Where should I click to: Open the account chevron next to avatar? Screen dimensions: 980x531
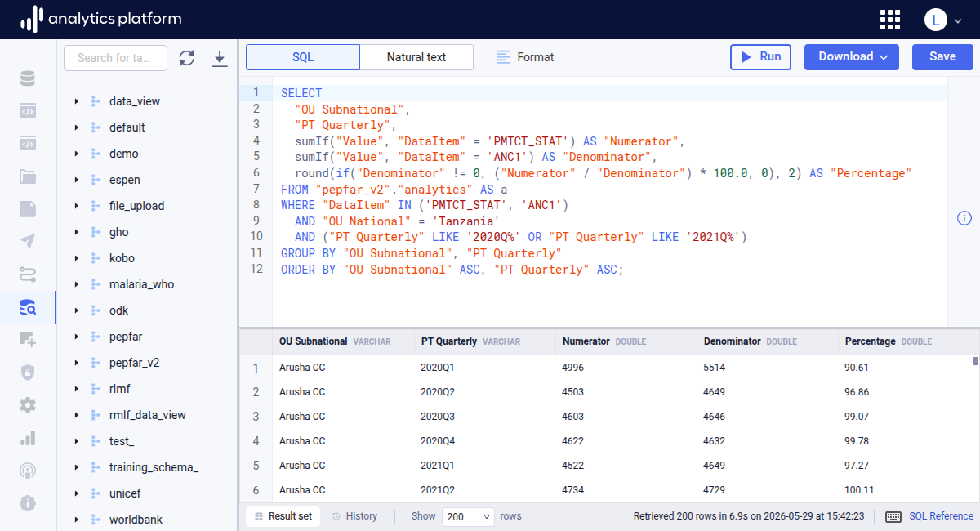pos(958,20)
